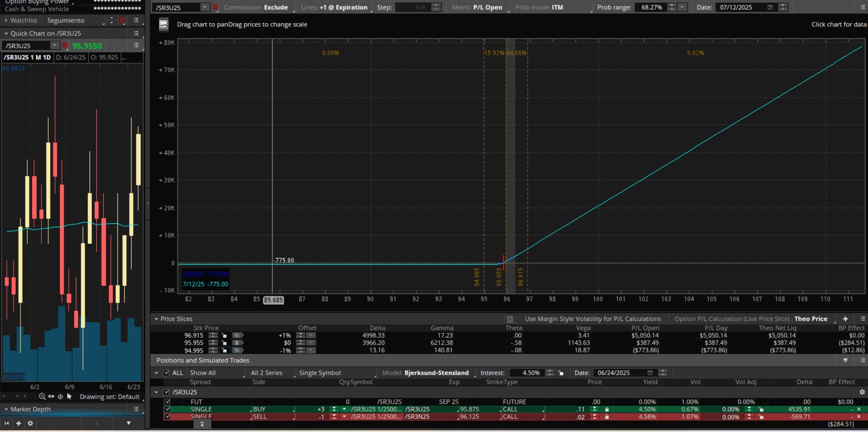This screenshot has width=868, height=432.
Task: Open the Theo Price calculation menu
Action: (x=811, y=319)
